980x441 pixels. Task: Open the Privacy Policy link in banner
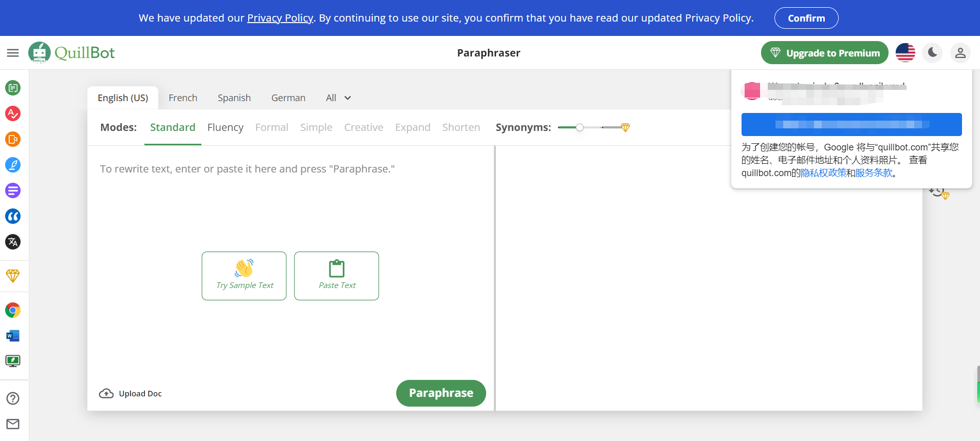point(280,18)
